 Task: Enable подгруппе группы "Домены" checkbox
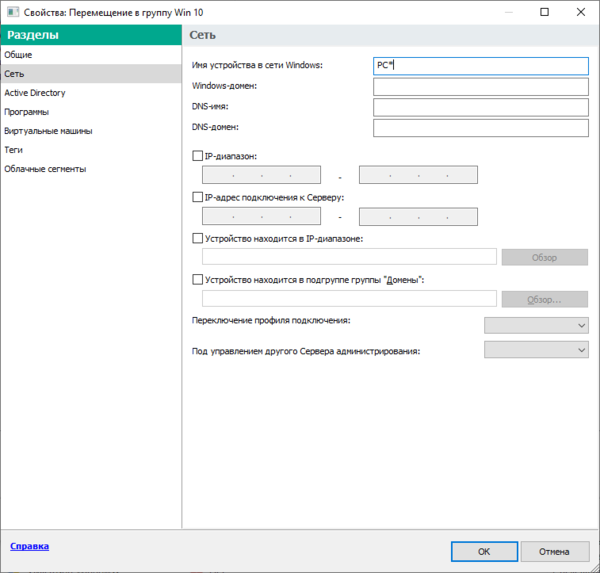coord(197,280)
